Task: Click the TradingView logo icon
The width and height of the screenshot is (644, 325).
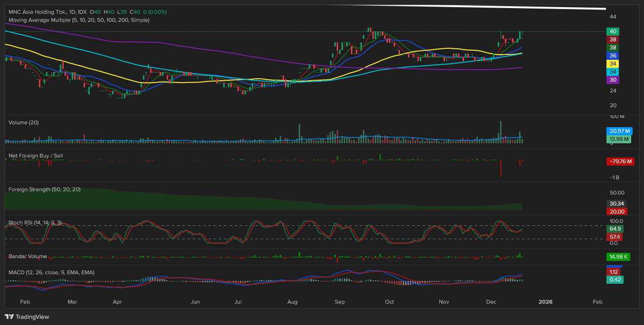Action: tap(9, 316)
